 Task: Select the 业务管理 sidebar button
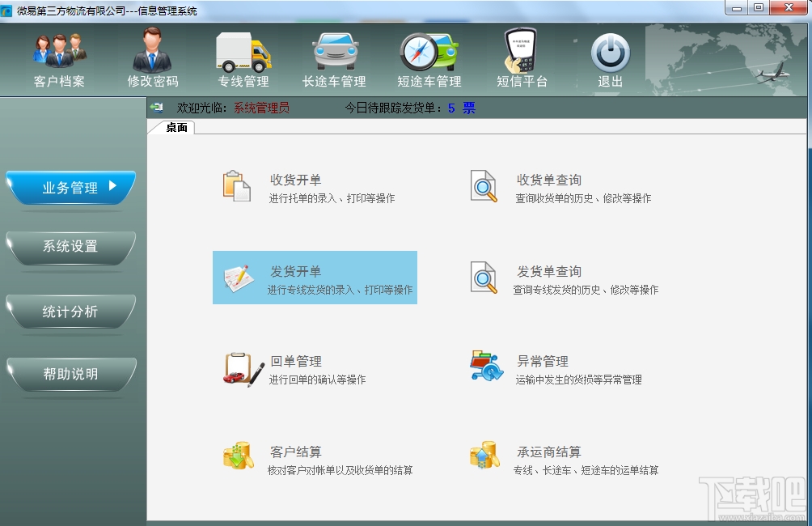click(71, 188)
